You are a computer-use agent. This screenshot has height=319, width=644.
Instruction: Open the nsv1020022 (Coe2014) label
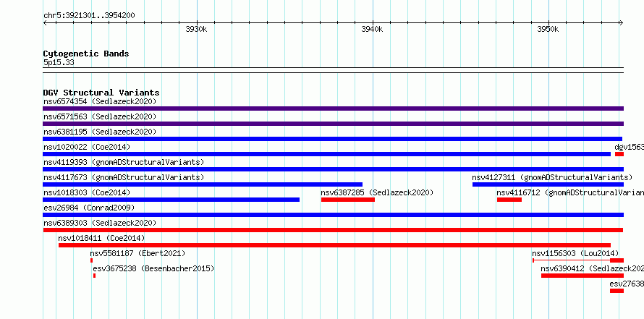tap(87, 147)
